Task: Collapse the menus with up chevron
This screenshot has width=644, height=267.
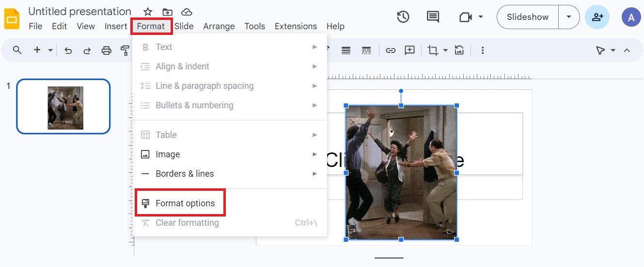Action: (x=627, y=50)
